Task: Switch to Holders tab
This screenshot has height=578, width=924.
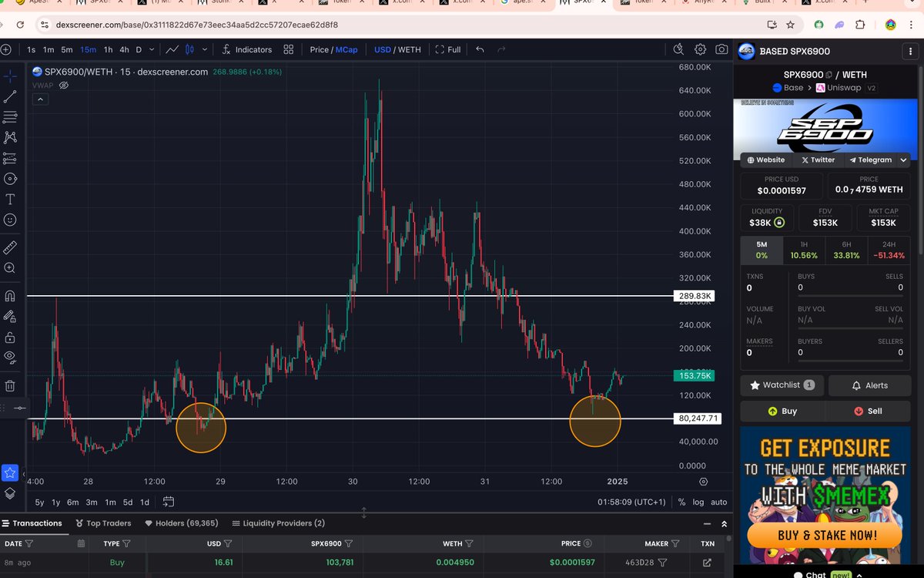Action: [x=182, y=523]
